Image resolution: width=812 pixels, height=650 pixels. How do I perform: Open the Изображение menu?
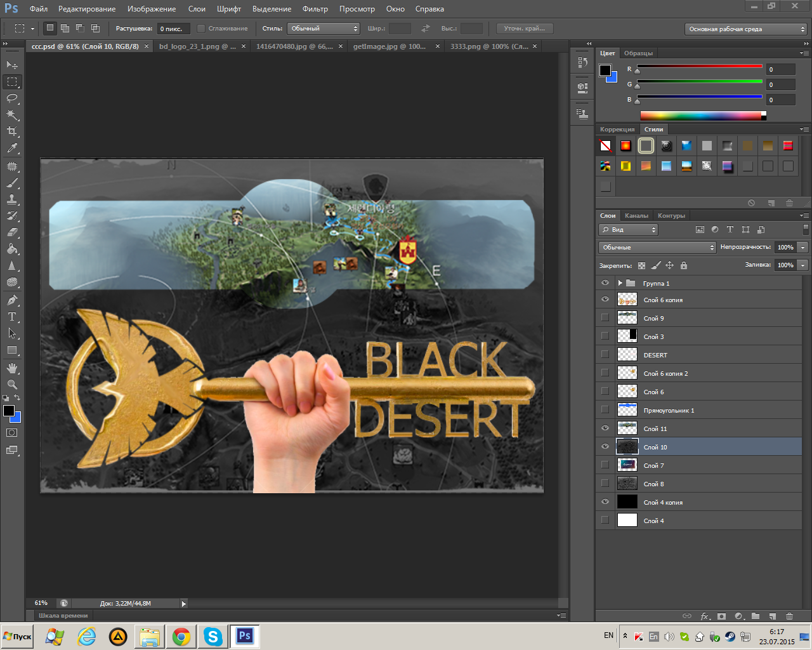152,9
